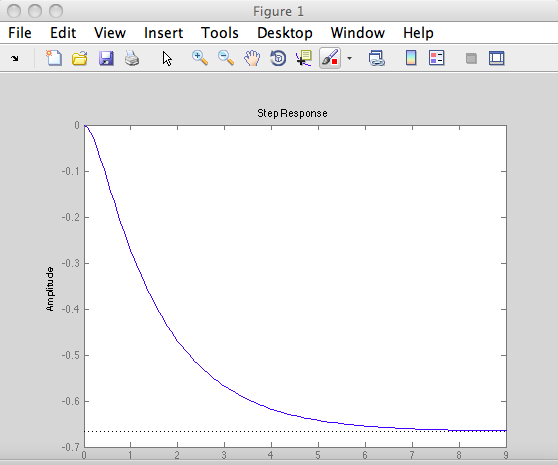Turn on the Data Cursor tool
The width and height of the screenshot is (558, 465).
304,58
